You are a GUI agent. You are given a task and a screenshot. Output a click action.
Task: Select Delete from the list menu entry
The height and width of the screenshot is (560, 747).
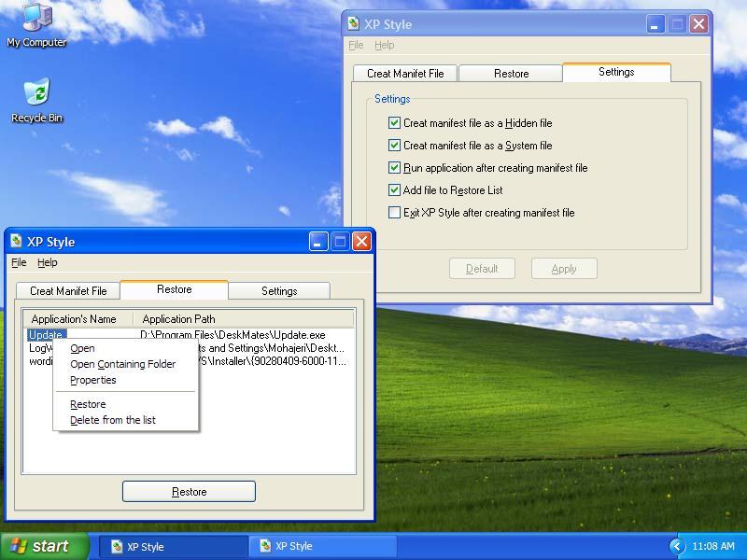[x=112, y=420]
